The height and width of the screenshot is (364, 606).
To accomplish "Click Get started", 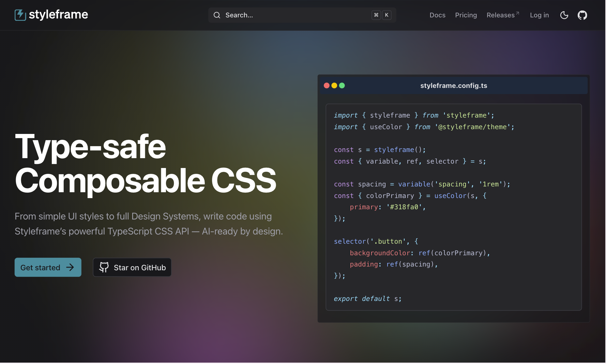I will click(x=48, y=267).
